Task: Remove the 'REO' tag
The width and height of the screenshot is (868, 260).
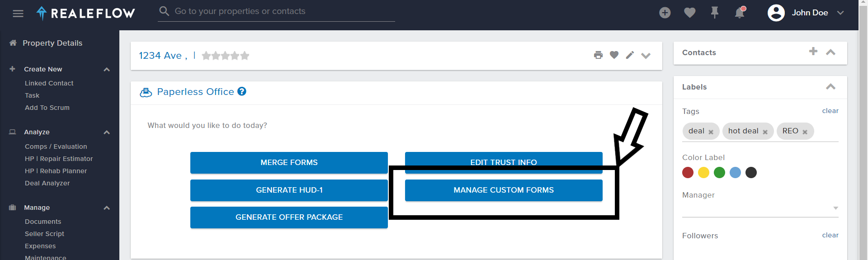Action: pos(805,132)
